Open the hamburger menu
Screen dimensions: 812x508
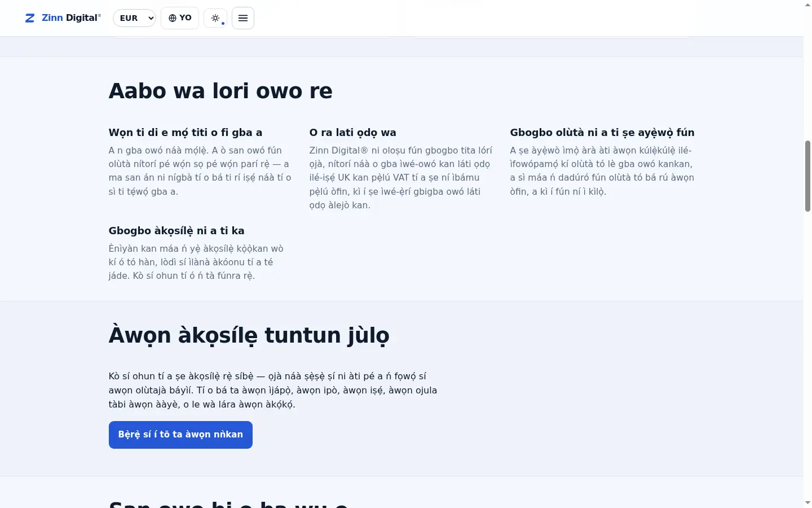tap(243, 18)
